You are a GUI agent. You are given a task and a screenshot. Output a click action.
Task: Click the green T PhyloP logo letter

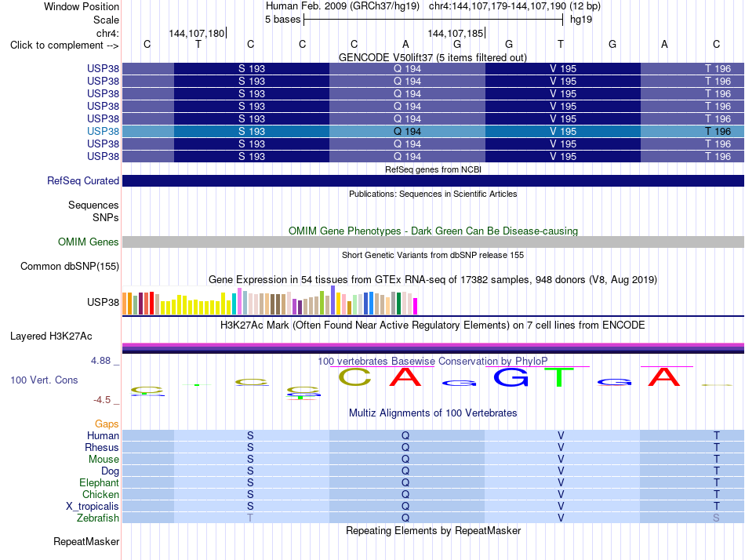point(560,377)
